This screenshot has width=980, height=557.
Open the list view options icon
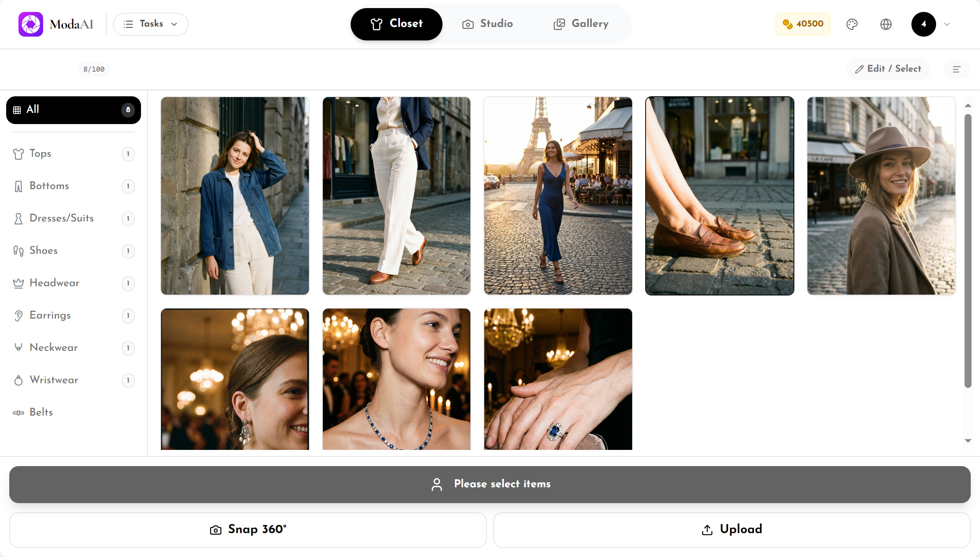coord(956,69)
